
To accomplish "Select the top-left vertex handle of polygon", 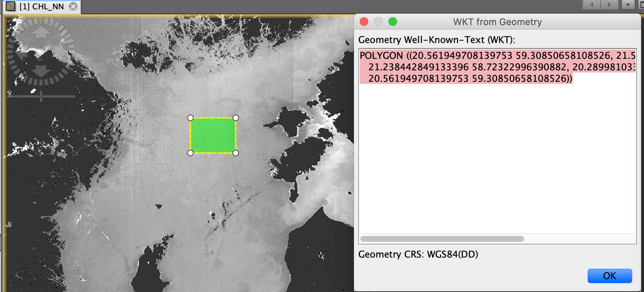I will click(x=191, y=118).
